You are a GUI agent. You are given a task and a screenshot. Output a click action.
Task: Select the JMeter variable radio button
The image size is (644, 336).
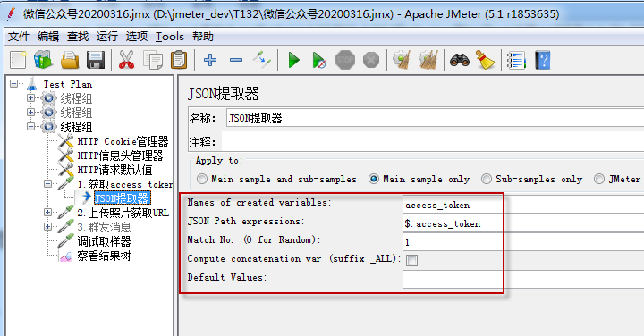[599, 179]
